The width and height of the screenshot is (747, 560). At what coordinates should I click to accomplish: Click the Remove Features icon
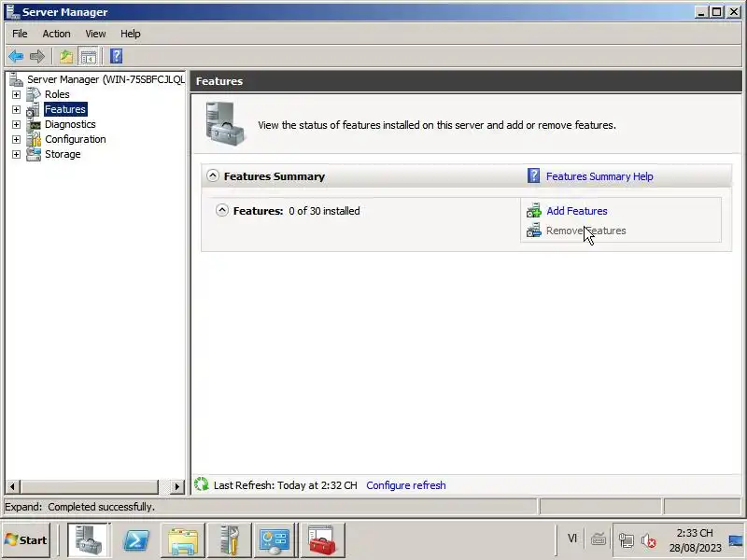pyautogui.click(x=533, y=231)
